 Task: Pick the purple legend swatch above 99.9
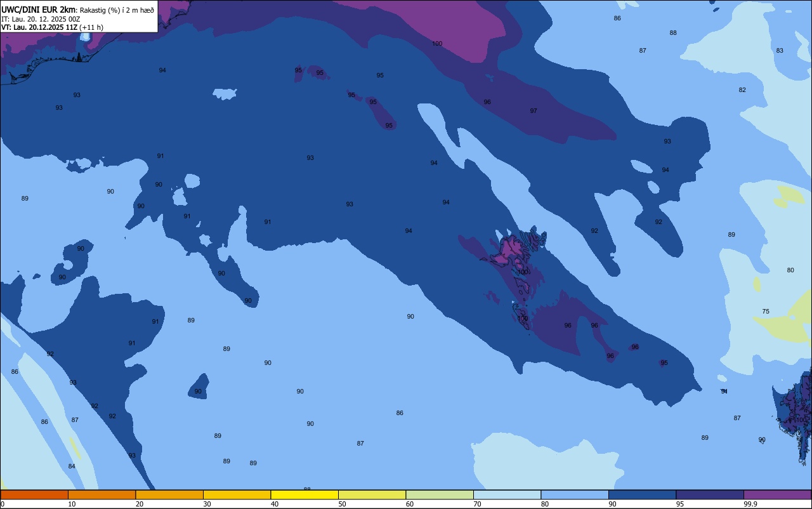click(777, 494)
